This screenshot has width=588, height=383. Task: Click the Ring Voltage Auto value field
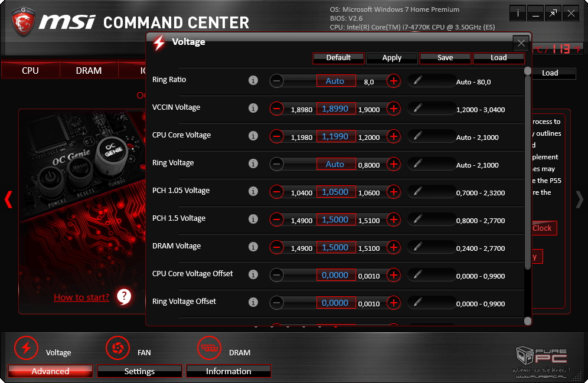[336, 164]
